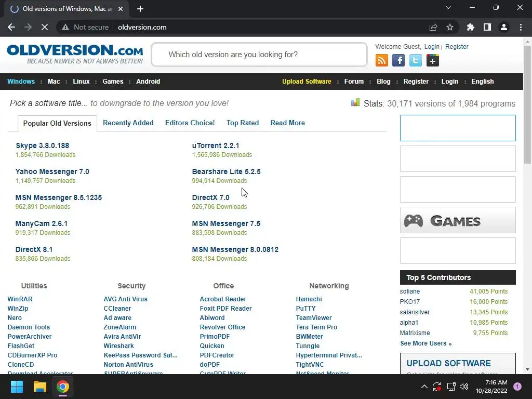
Task: Open File Explorer from taskbar
Action: [39, 387]
